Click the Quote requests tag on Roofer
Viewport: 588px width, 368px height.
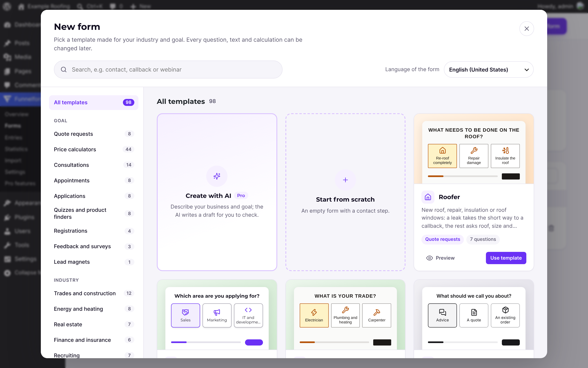coord(442,239)
